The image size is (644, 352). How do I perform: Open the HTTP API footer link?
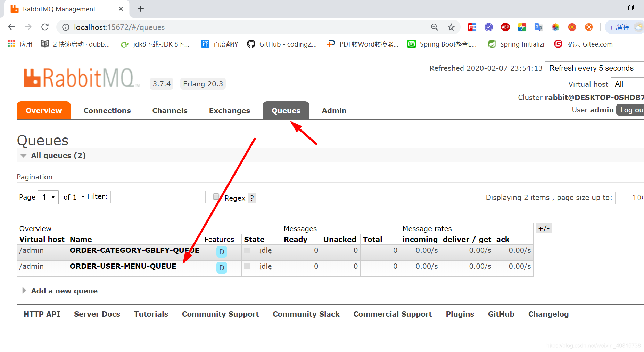42,314
